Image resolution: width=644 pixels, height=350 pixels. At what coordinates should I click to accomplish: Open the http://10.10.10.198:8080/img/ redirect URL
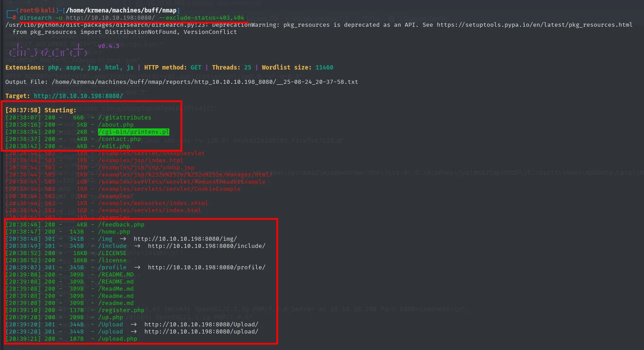(x=185, y=239)
